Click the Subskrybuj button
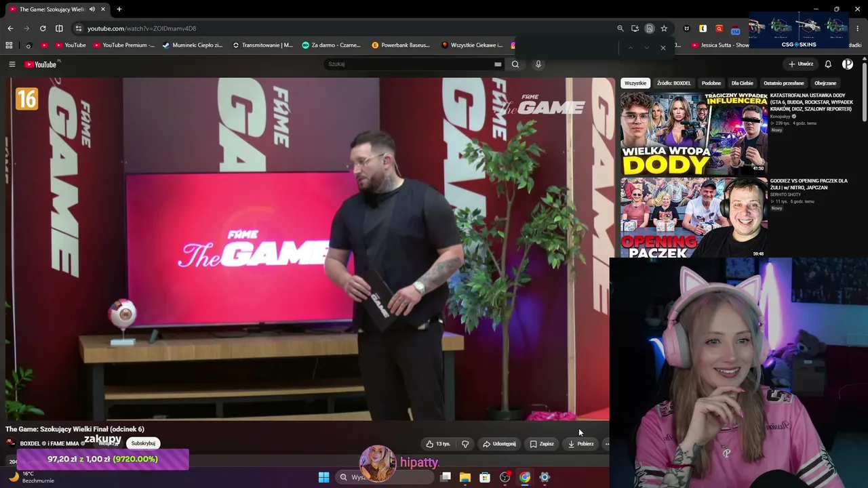The width and height of the screenshot is (868, 488). tap(143, 443)
